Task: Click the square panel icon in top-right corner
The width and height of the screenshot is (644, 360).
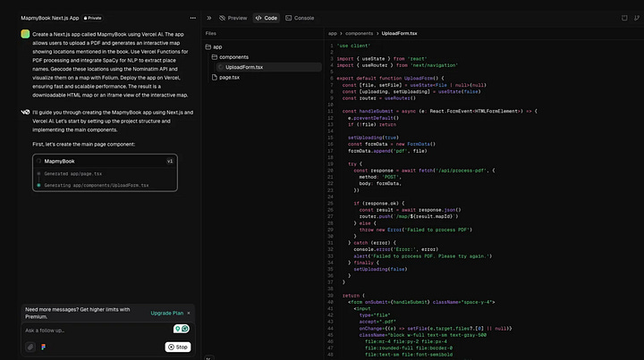Action: (x=624, y=18)
